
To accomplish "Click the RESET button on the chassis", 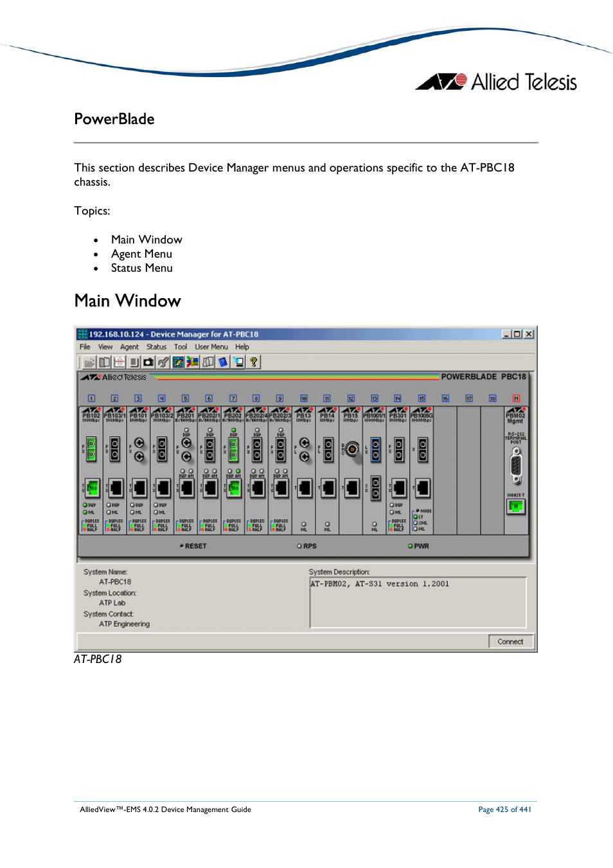I will coord(193,546).
